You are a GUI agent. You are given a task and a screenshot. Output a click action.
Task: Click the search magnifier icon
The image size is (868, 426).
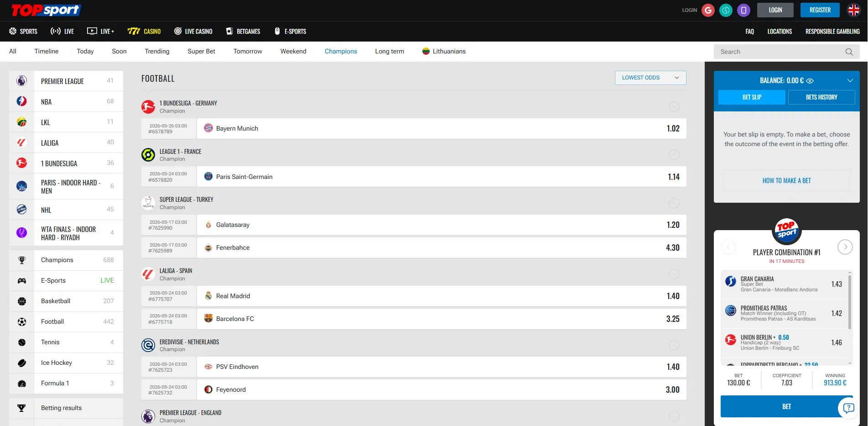click(849, 52)
